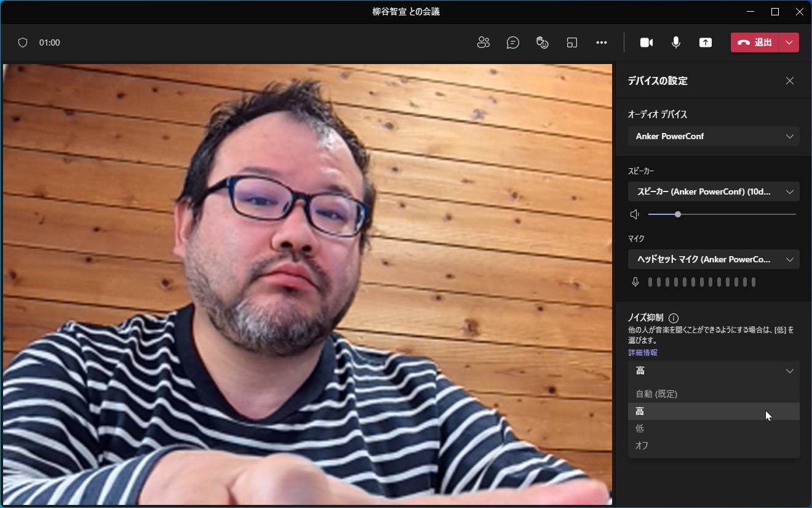The image size is (812, 508).
Task: Open the 詳細情報 link
Action: (x=643, y=352)
